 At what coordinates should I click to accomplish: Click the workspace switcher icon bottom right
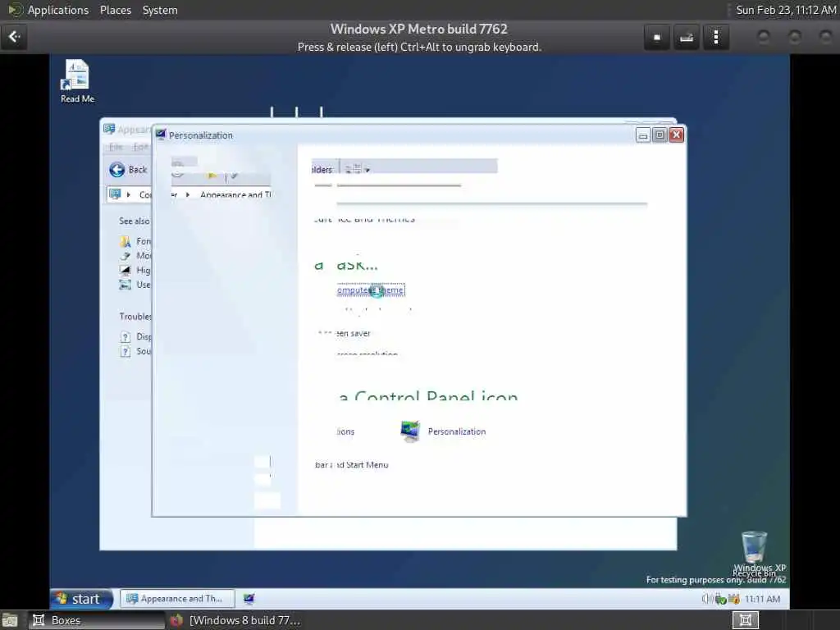pyautogui.click(x=745, y=620)
